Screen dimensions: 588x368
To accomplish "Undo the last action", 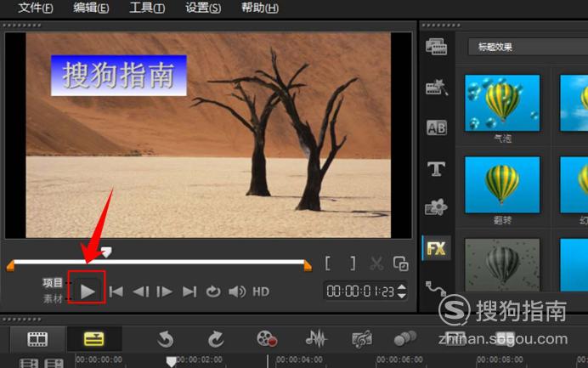I will pyautogui.click(x=165, y=339).
